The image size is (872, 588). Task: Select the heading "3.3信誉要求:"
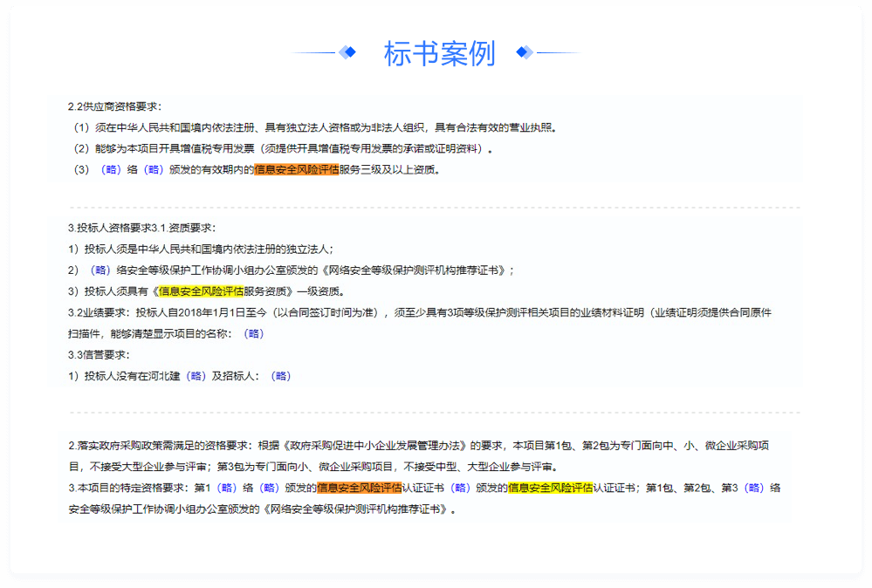tap(99, 354)
